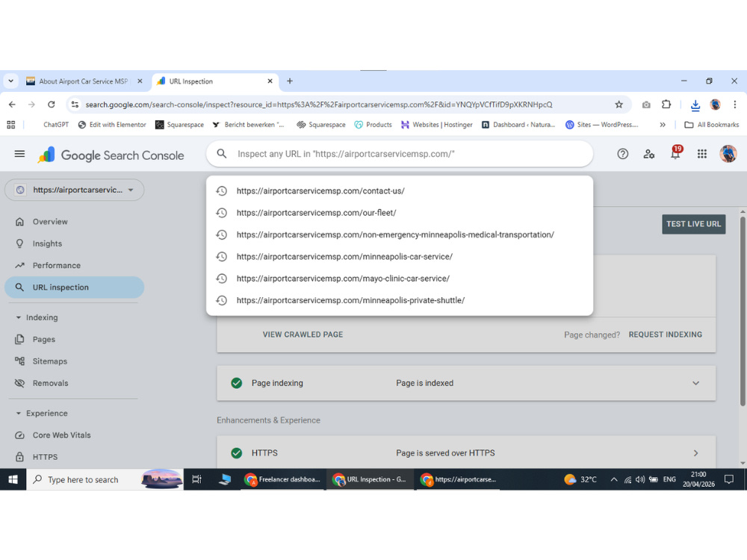The width and height of the screenshot is (747, 560).
Task: Open the Search Console hamburger menu
Action: (19, 154)
